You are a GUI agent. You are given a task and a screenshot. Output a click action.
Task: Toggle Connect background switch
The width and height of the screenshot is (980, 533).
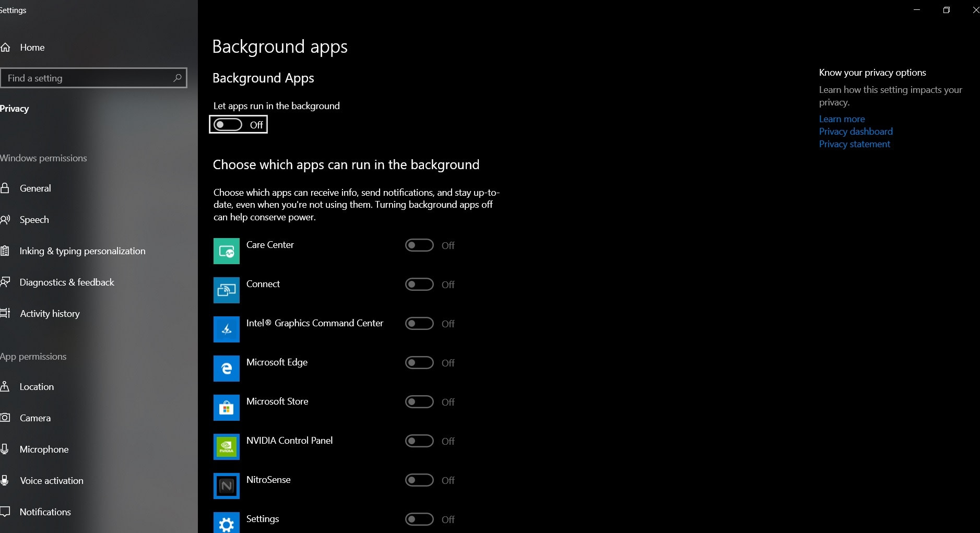click(x=419, y=285)
